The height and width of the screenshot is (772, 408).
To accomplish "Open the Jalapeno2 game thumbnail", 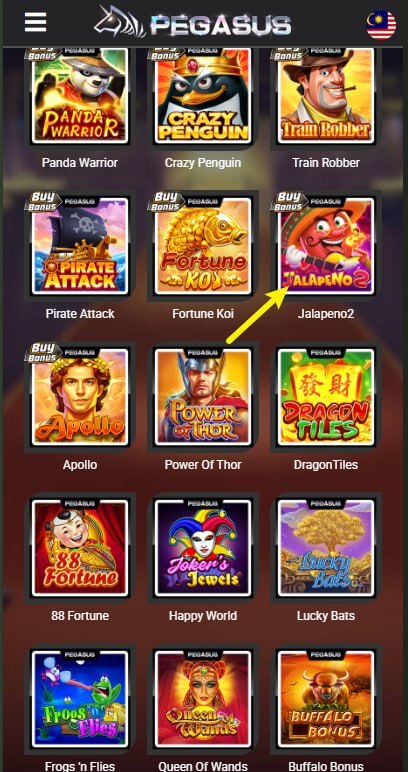I will [325, 245].
